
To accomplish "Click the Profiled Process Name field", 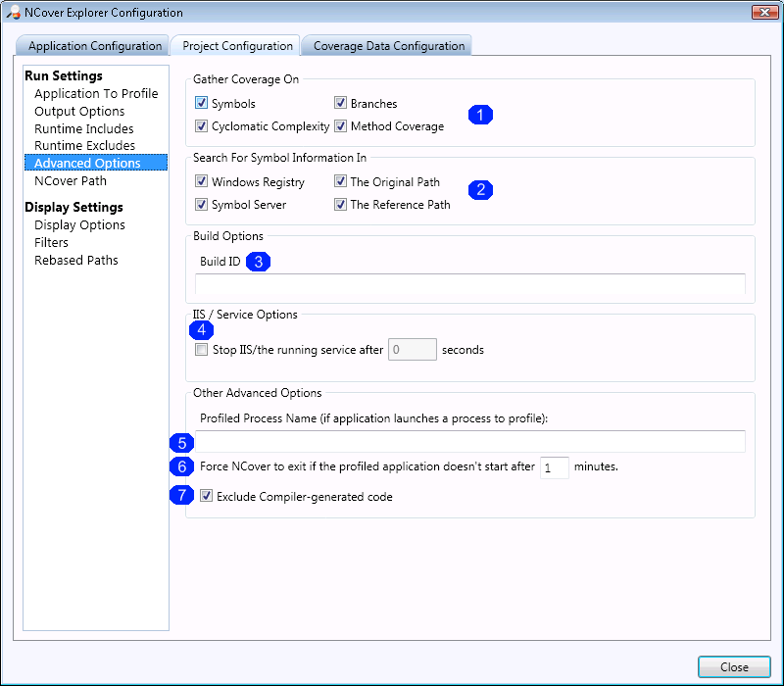I will click(x=470, y=441).
